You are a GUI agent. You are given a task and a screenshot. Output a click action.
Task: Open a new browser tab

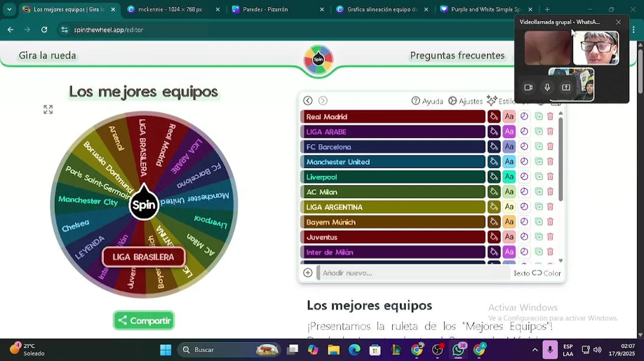(x=547, y=9)
